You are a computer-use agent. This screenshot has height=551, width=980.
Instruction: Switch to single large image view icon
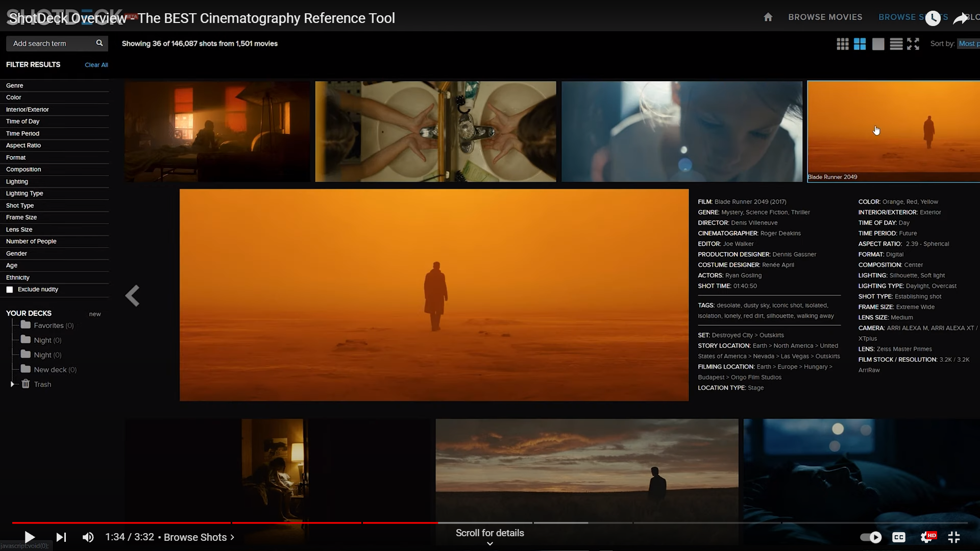[x=878, y=44]
